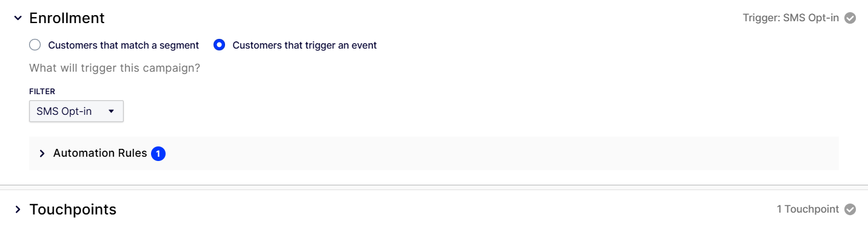Click the dropdown arrow in the filter box
Screen dimensions: 868x226
[111, 111]
